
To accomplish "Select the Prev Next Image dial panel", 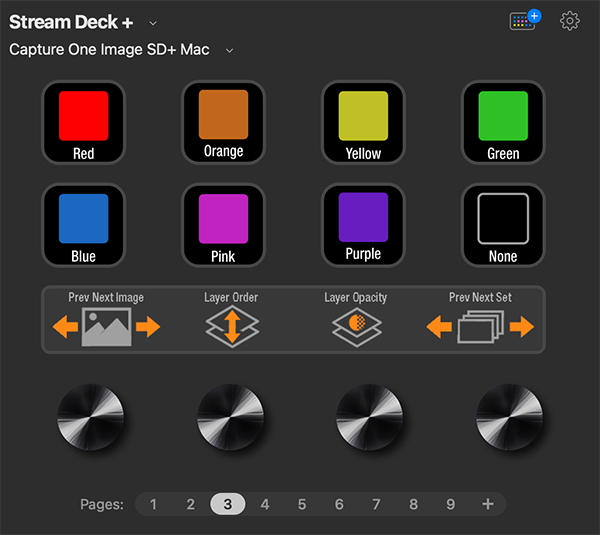I will pyautogui.click(x=106, y=320).
